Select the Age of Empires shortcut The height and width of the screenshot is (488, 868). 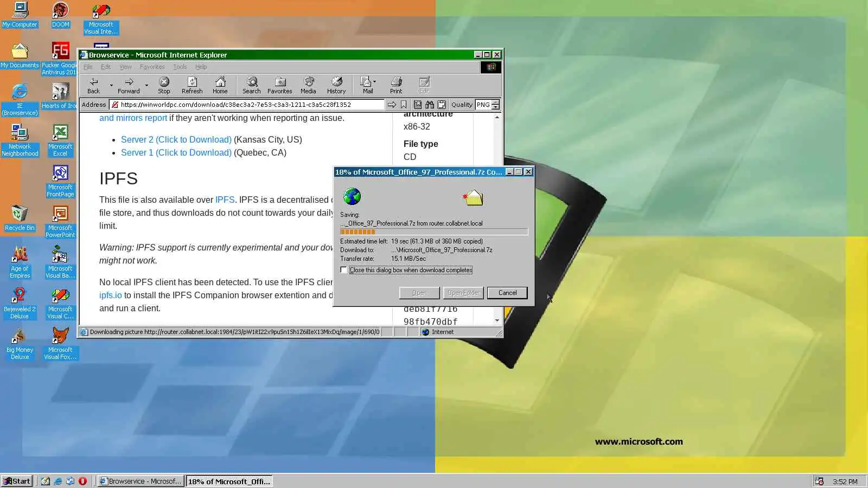(20, 262)
